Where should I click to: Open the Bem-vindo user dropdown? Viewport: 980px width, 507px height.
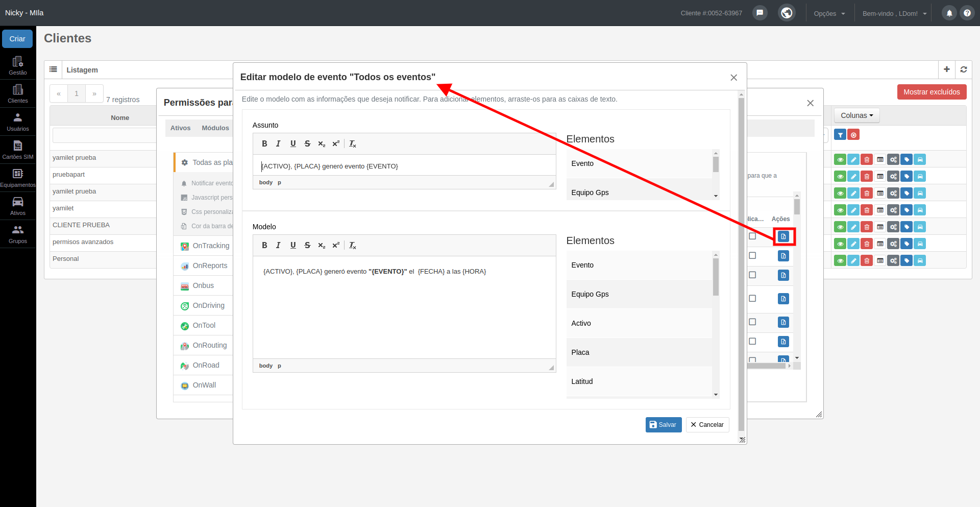click(894, 14)
